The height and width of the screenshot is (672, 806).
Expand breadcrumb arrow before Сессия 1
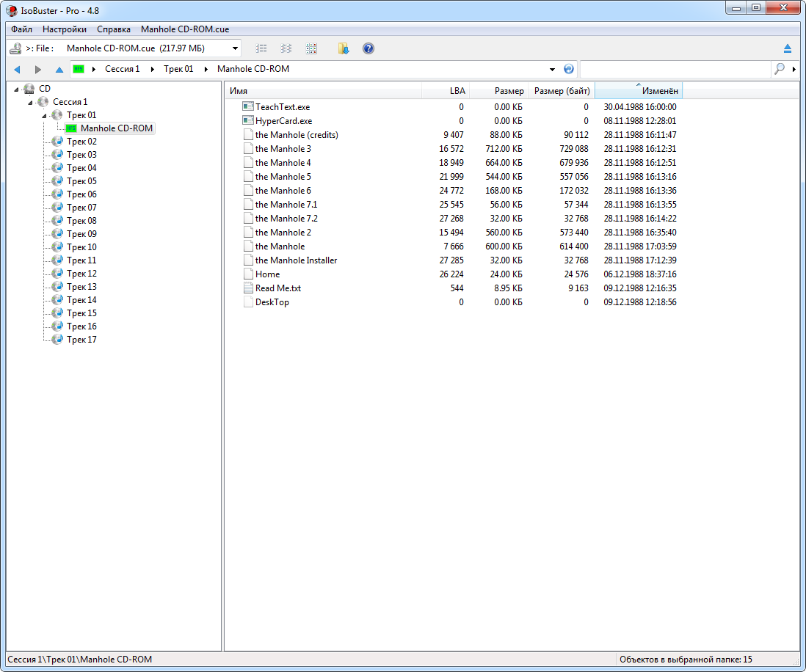pyautogui.click(x=93, y=69)
